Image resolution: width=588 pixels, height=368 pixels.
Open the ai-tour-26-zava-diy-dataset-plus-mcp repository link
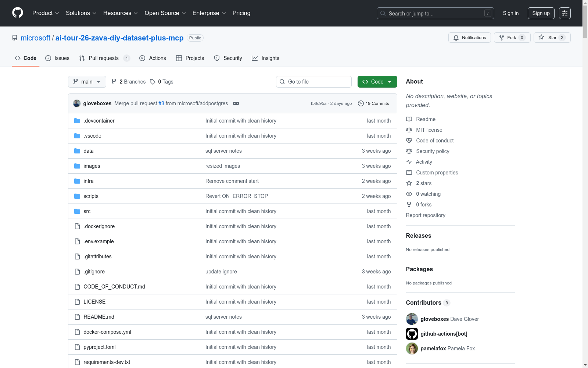click(119, 38)
